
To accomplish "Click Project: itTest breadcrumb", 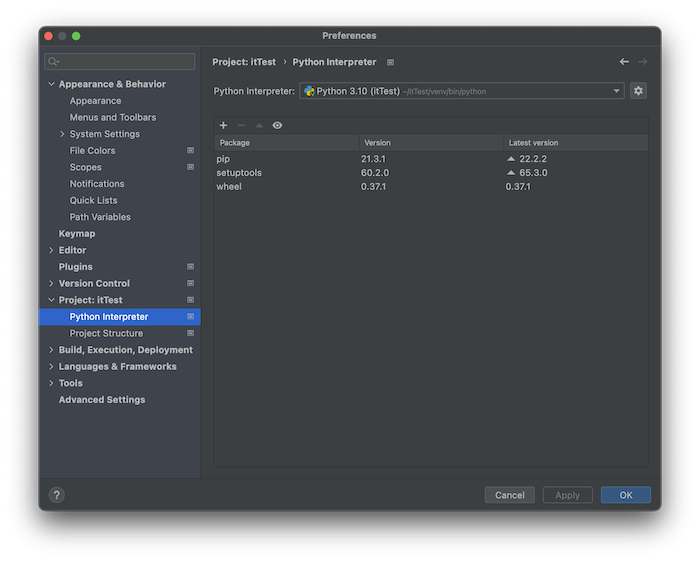I will (x=244, y=62).
